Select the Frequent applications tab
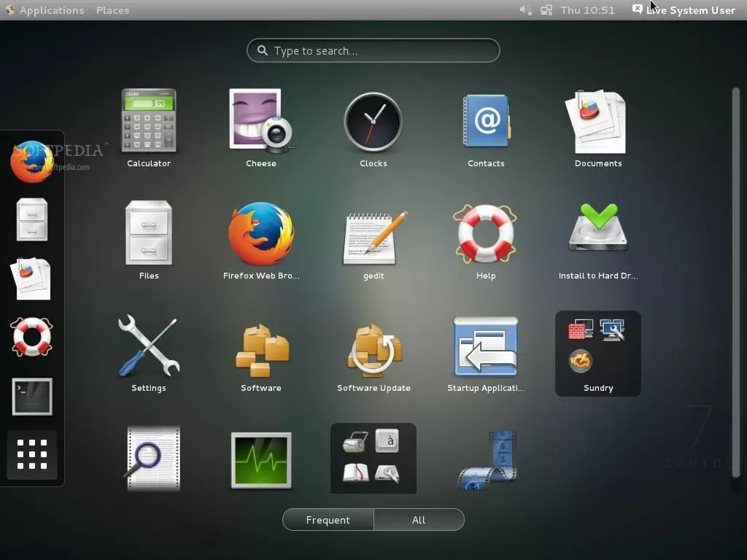This screenshot has width=747, height=560. 328,519
